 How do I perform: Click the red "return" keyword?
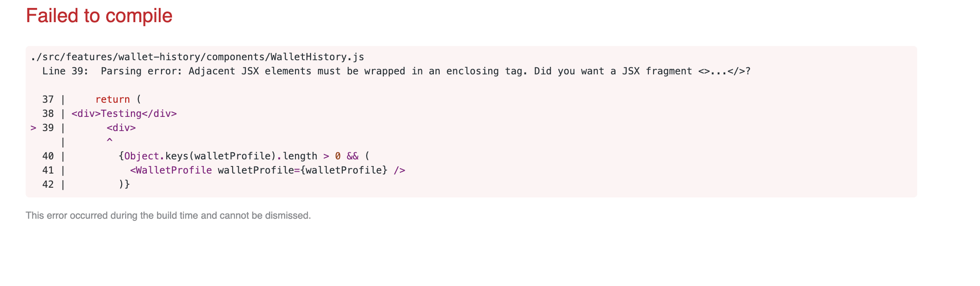point(112,100)
